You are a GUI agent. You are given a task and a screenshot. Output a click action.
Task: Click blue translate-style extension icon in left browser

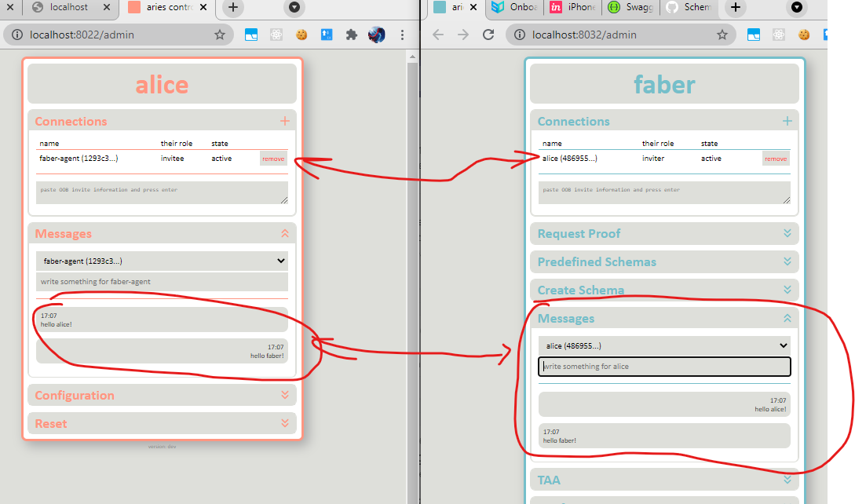pos(327,35)
